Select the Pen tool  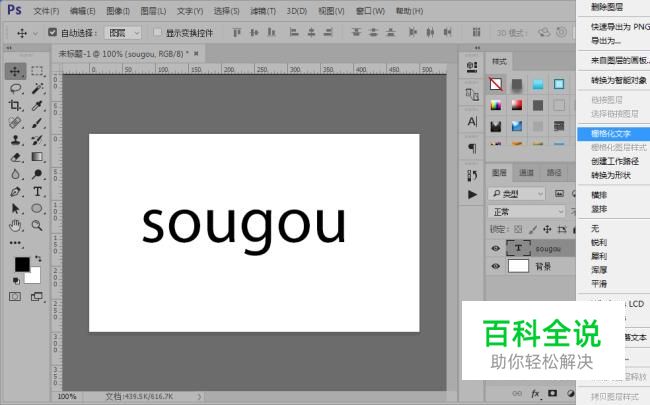click(x=15, y=192)
